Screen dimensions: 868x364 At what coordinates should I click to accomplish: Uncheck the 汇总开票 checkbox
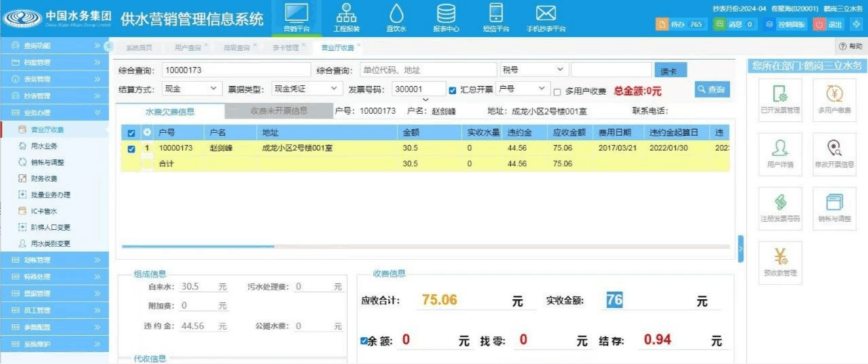click(x=453, y=90)
